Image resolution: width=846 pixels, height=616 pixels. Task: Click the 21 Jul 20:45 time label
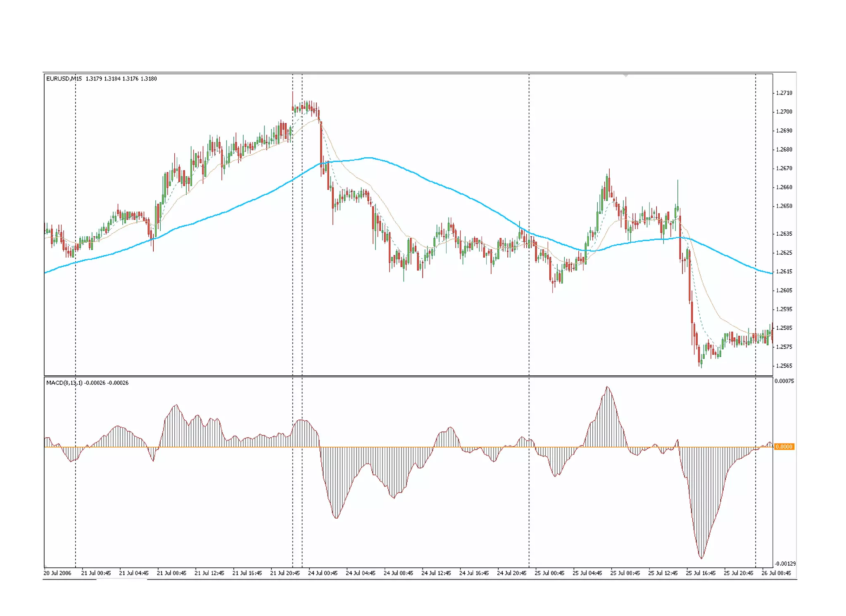tap(285, 573)
